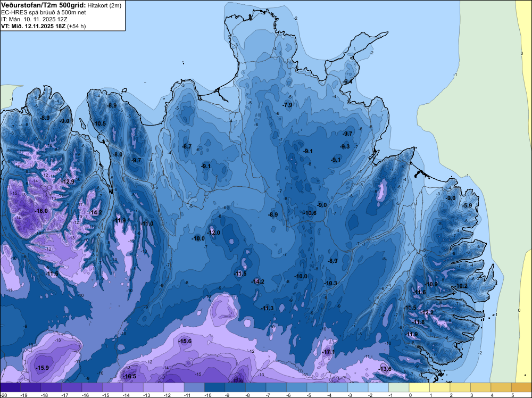Click the -16.5 temperature value
The height and width of the screenshot is (398, 532).
coord(130,376)
